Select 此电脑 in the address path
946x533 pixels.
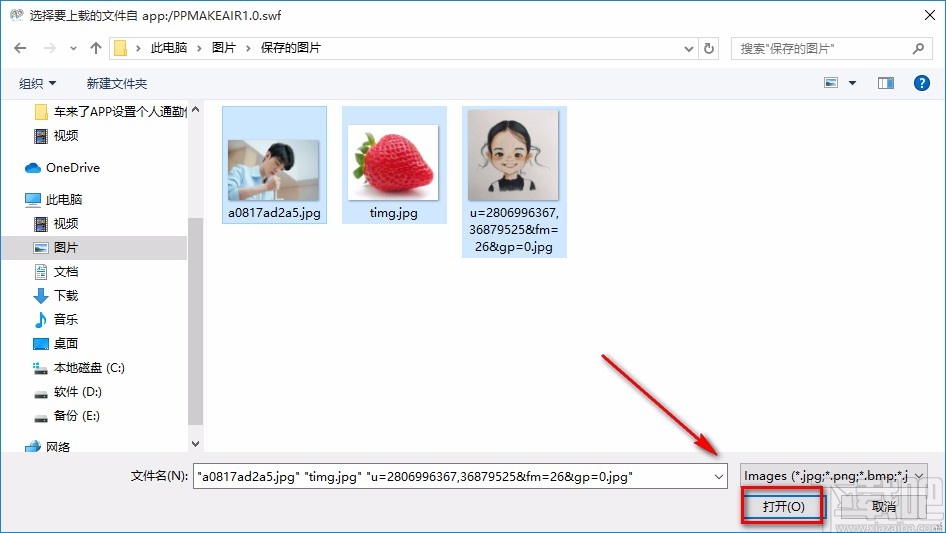[168, 48]
